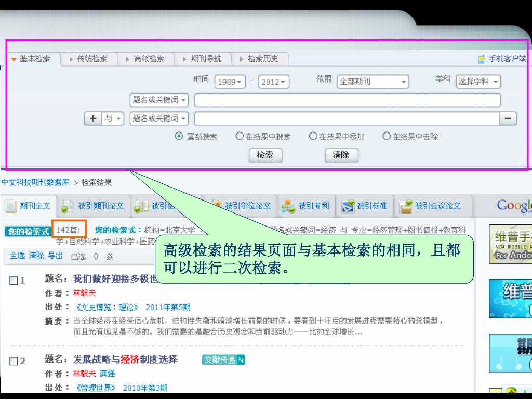Viewport: 532px width, 399px height.
Task: Click the 被引标准 tab icon
Action: [x=348, y=206]
